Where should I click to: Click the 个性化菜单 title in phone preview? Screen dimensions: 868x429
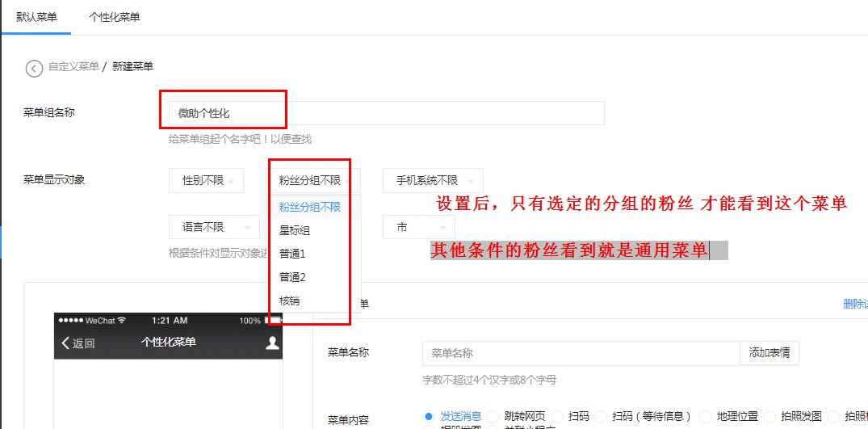[x=168, y=342]
